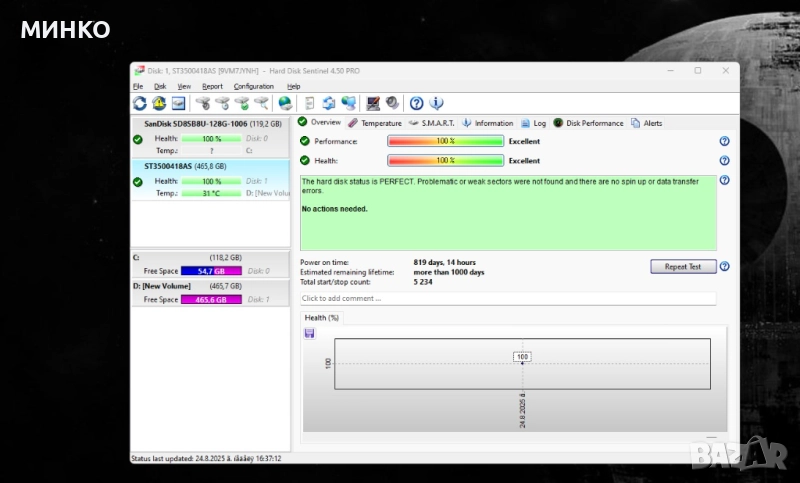Click the globe toolbar icon
The height and width of the screenshot is (483, 800).
click(x=285, y=103)
